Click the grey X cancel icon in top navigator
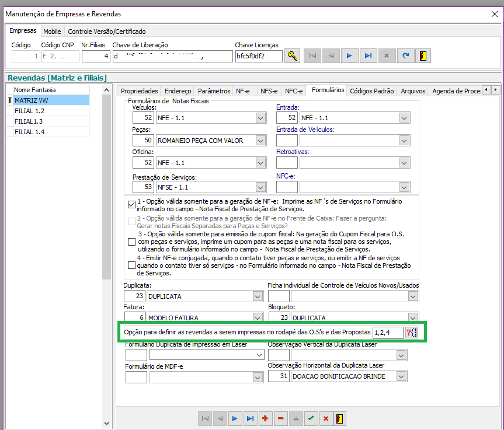The height and width of the screenshot is (430, 504). click(387, 56)
